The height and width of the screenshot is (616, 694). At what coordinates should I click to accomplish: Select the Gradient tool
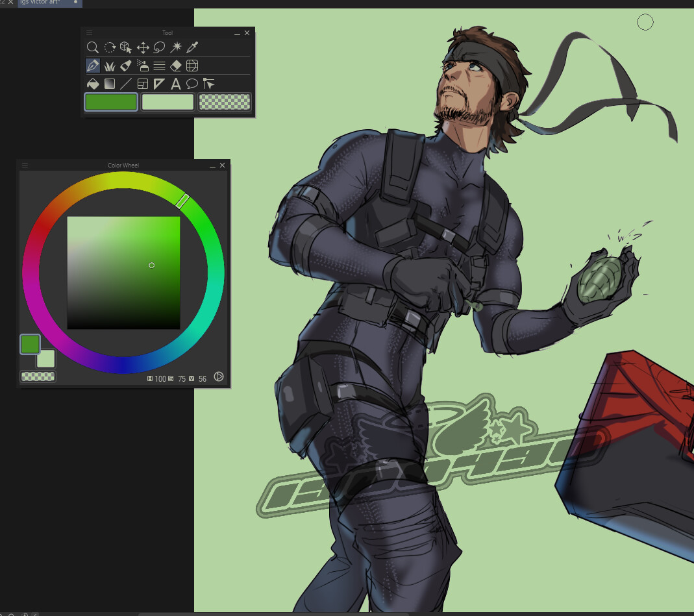(x=109, y=83)
